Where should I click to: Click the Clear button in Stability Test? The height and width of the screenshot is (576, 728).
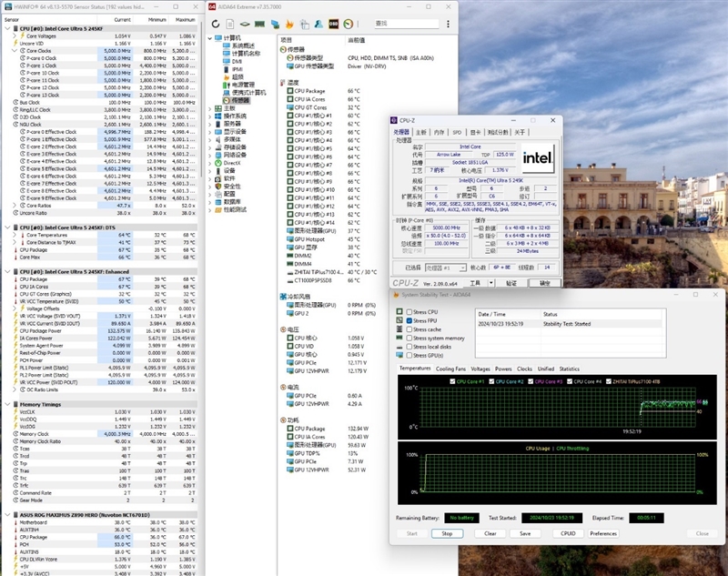click(x=490, y=533)
